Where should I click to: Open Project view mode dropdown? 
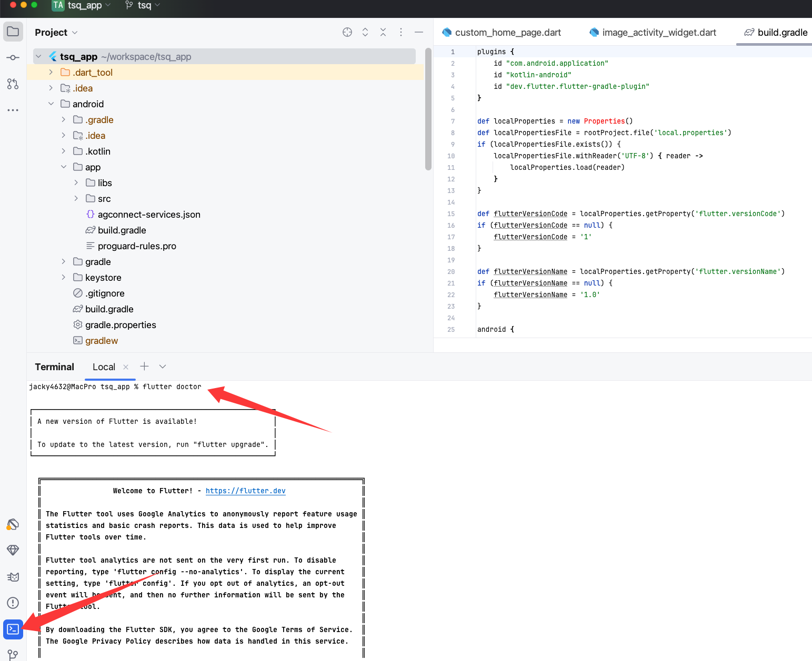(75, 33)
